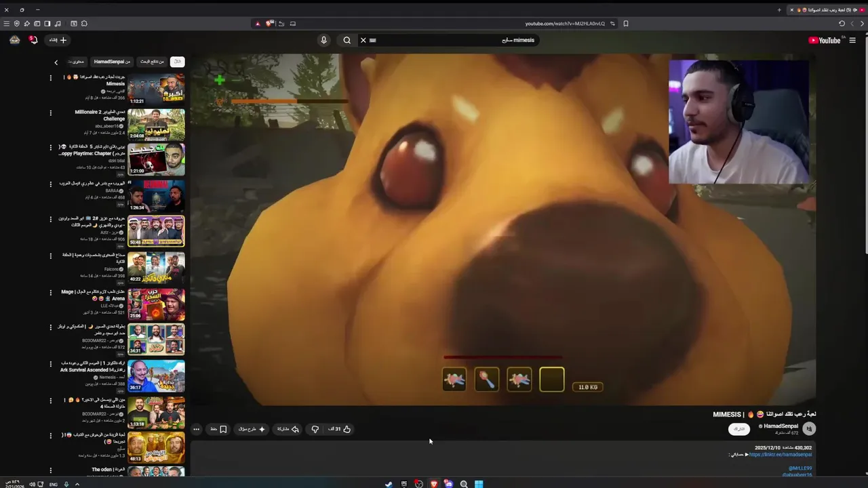Open YouTube notifications bell

pos(33,40)
